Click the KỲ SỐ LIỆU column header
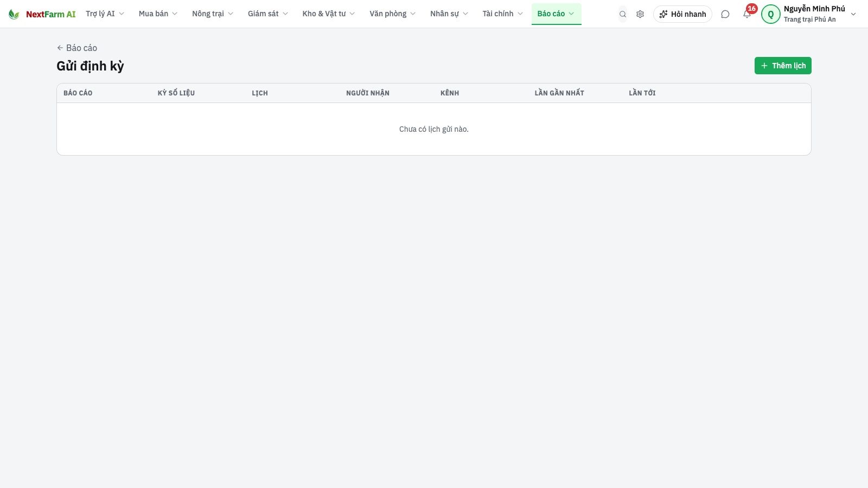The height and width of the screenshot is (488, 868). coord(176,93)
